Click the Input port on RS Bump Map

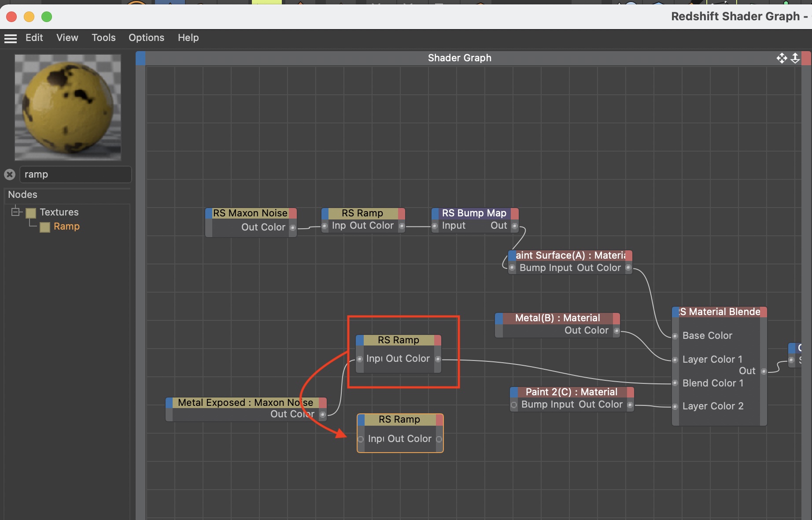[x=435, y=226]
